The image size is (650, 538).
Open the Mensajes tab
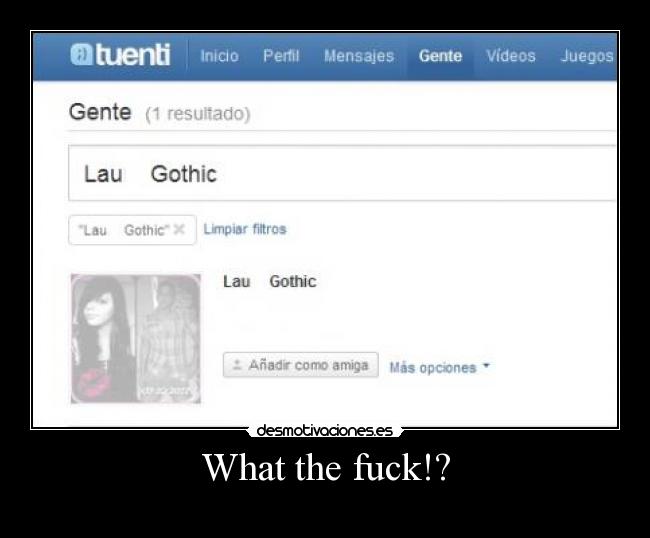(359, 56)
